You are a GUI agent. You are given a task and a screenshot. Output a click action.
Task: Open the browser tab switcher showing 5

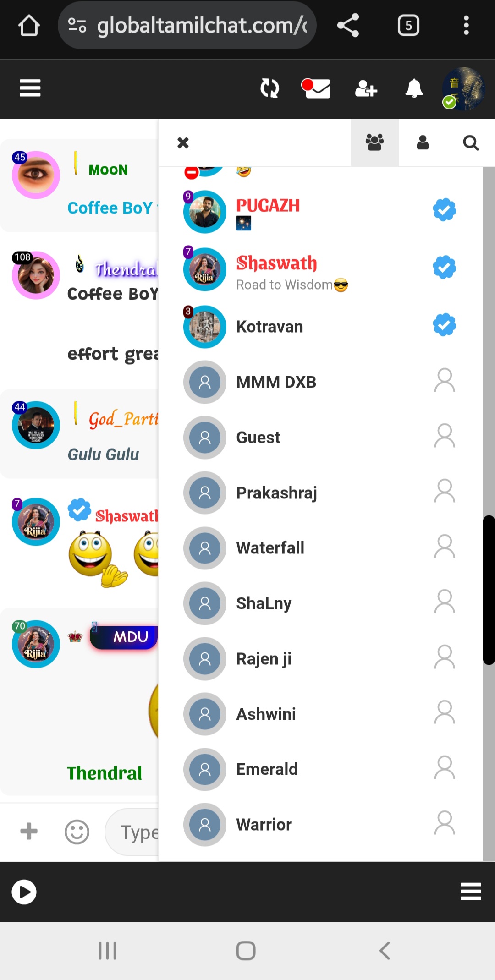click(408, 25)
